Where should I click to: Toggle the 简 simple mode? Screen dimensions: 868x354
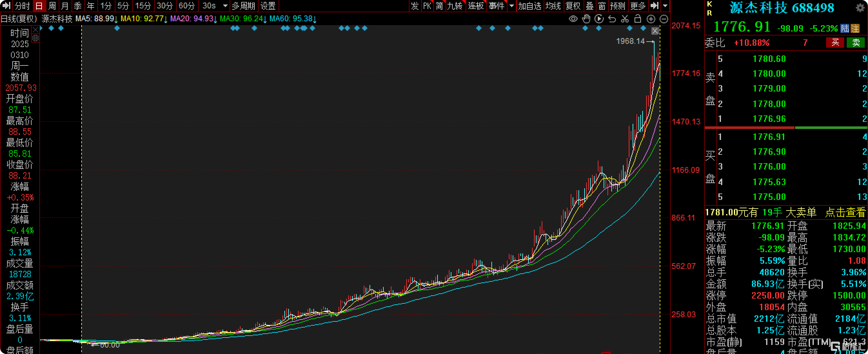click(439, 6)
